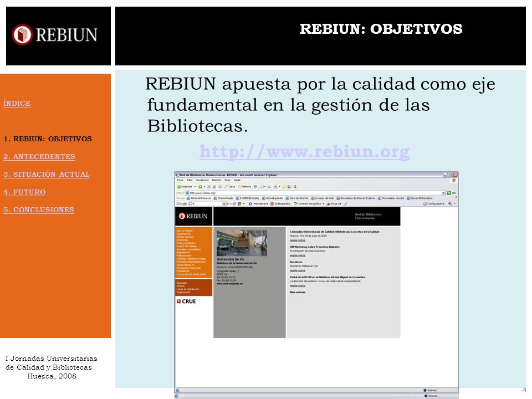The width and height of the screenshot is (532, 399).
Task: Open ampliar noticia under I Jornadas Universitarias headline
Action: pyautogui.click(x=298, y=240)
